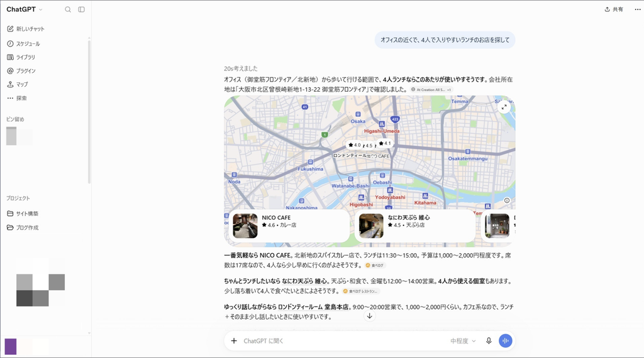Collapse the sidebar with the panel icon
This screenshot has height=358, width=644.
(x=81, y=9)
